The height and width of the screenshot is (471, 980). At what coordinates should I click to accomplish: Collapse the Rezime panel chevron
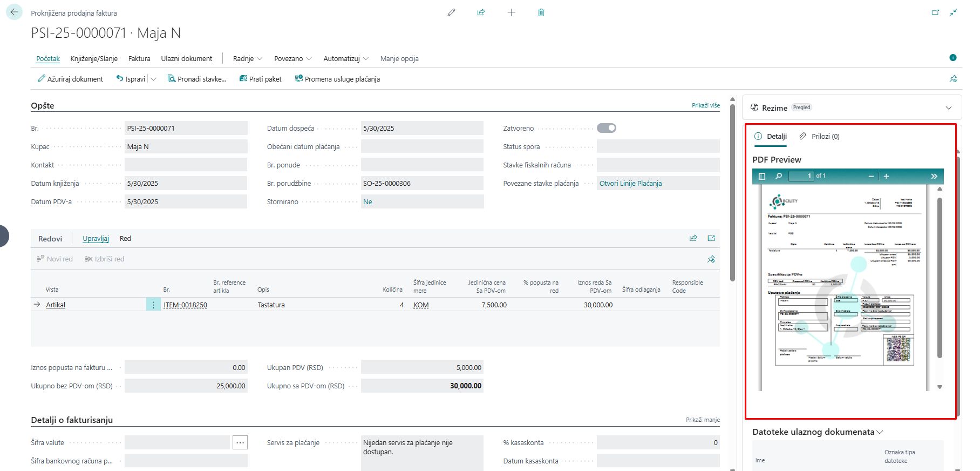coord(948,108)
